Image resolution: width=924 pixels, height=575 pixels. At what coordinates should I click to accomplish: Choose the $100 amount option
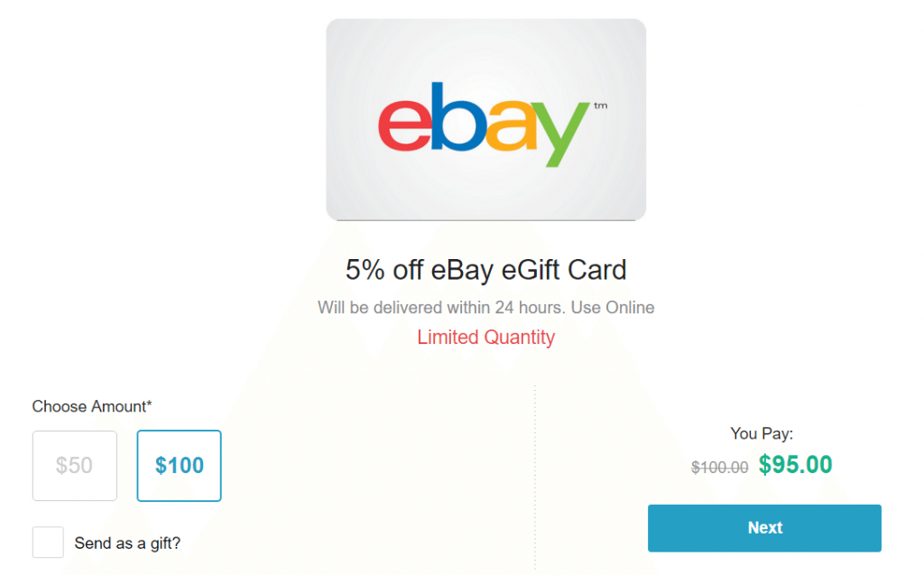179,466
